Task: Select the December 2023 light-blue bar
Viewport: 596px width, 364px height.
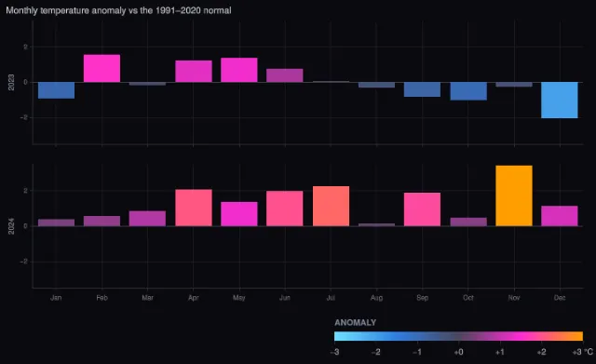Action: click(560, 100)
